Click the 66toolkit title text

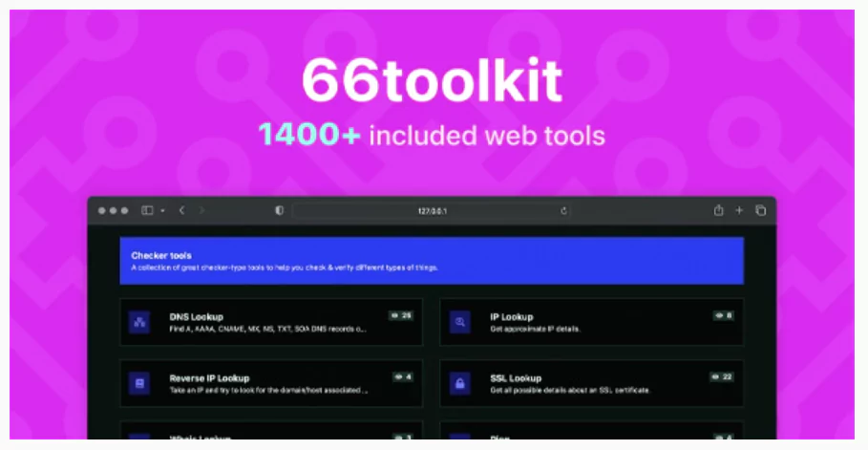click(x=432, y=81)
